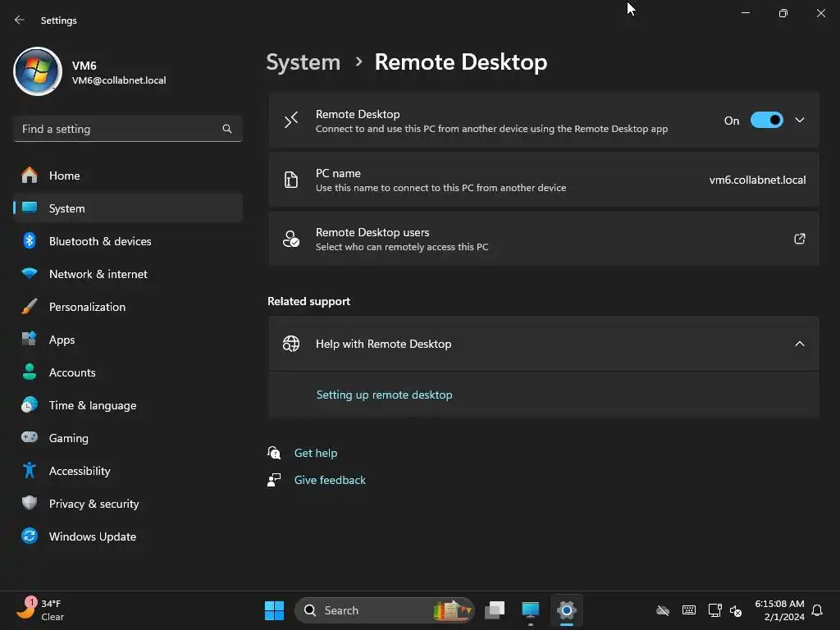Click the taskbar Search box
This screenshot has width=840, height=630.
(384, 610)
